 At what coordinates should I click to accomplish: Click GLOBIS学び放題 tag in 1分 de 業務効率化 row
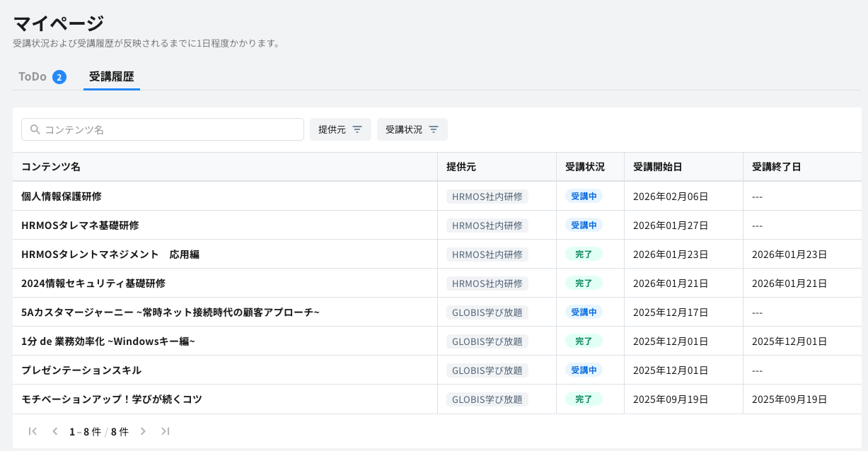[487, 341]
